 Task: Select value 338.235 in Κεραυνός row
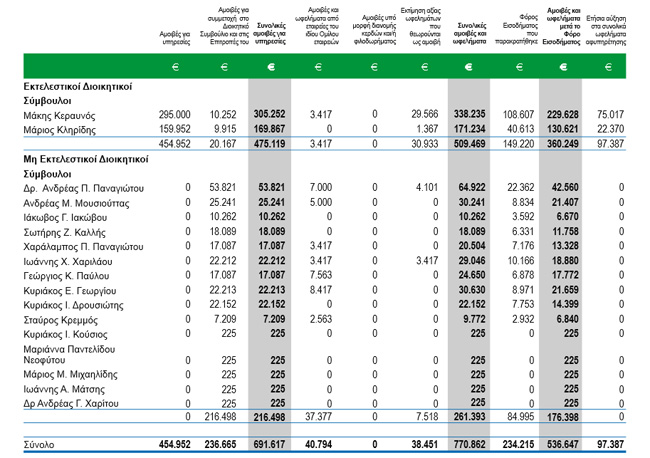469,114
